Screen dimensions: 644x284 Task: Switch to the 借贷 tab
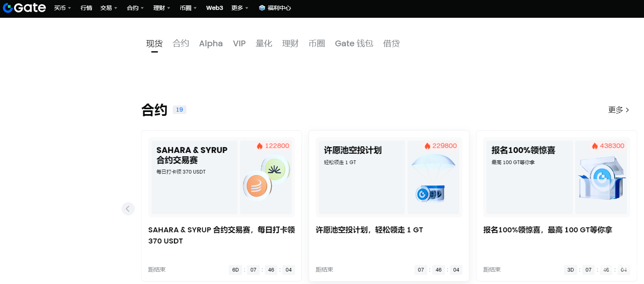tap(391, 43)
